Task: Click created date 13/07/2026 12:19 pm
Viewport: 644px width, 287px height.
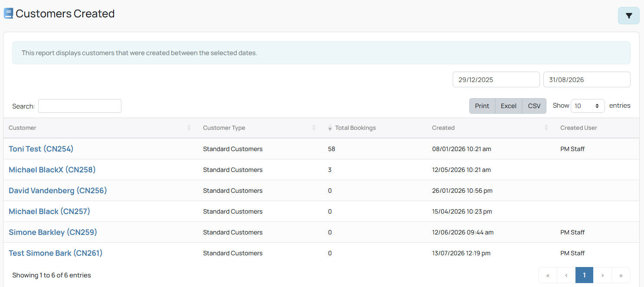Action: (x=461, y=253)
